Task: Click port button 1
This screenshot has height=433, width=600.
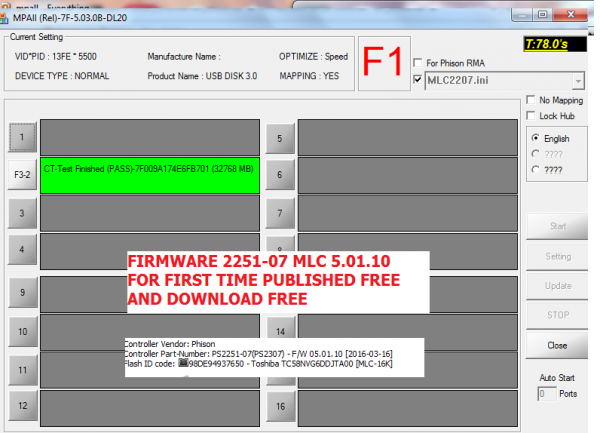Action: pos(22,137)
